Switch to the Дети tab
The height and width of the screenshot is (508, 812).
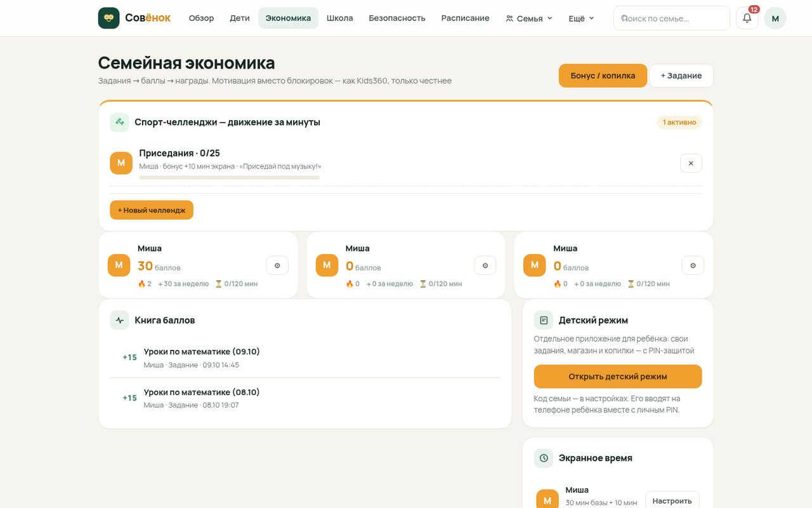[x=240, y=18]
